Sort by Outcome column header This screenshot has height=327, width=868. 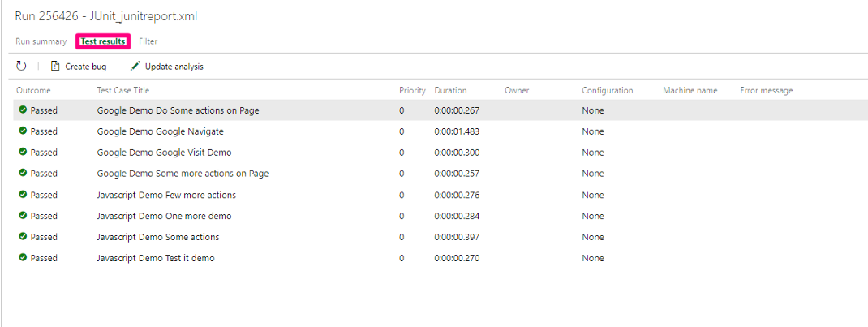coord(33,91)
